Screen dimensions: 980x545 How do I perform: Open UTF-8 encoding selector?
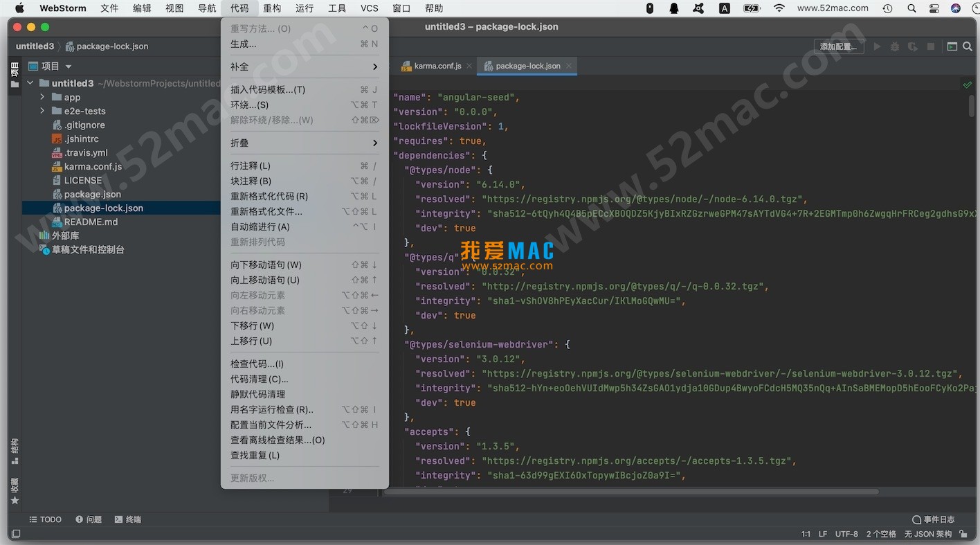(x=846, y=534)
